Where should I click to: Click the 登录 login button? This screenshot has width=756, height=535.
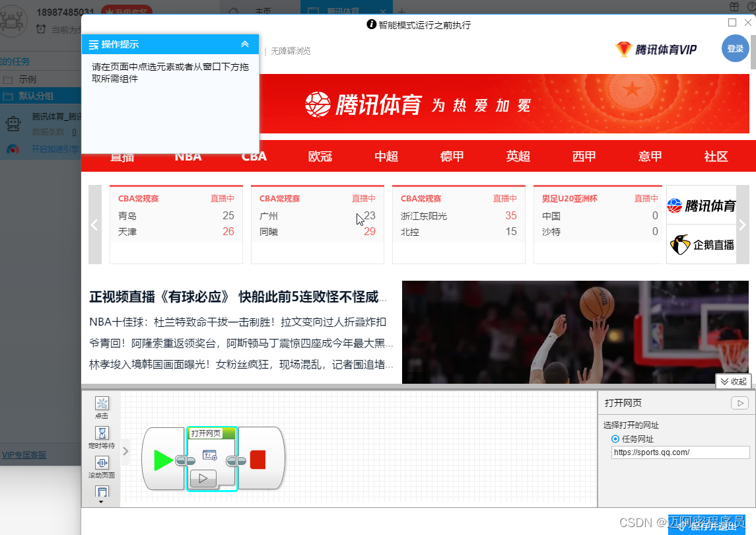736,49
